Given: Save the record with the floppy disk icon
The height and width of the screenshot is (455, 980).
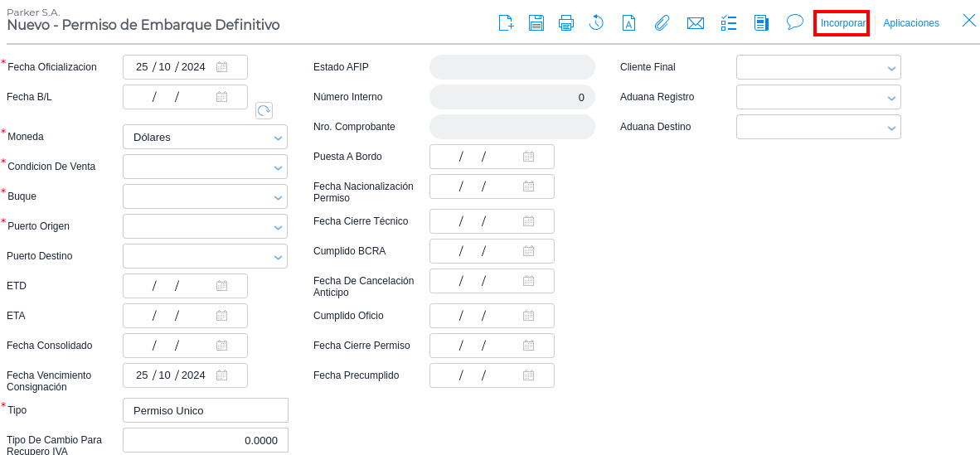Looking at the screenshot, I should pos(536,23).
